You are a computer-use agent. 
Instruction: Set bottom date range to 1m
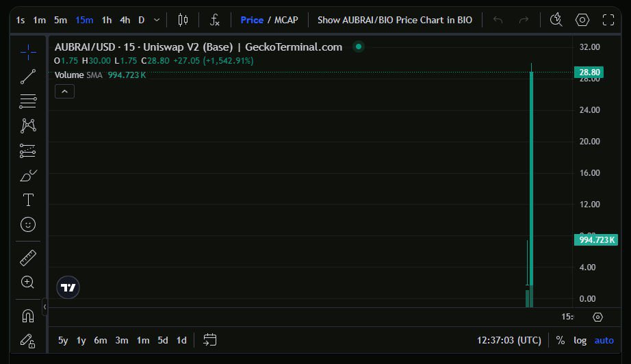(x=143, y=340)
